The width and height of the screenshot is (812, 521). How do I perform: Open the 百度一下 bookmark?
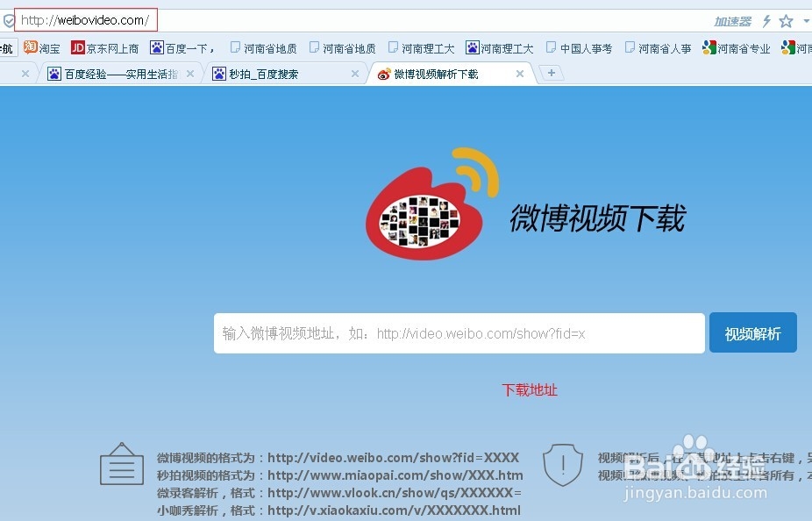(x=182, y=48)
